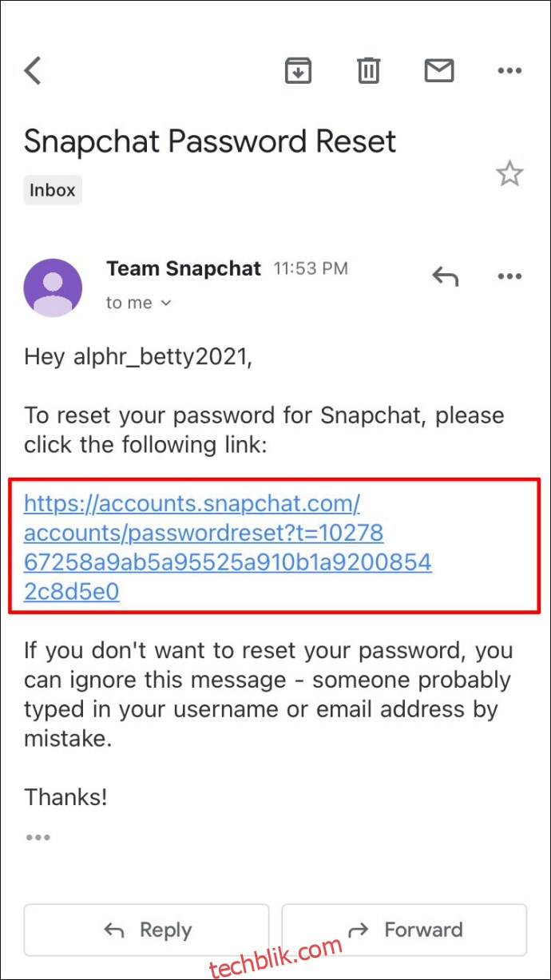Expand the trimmed content ellipsis

pyautogui.click(x=38, y=837)
